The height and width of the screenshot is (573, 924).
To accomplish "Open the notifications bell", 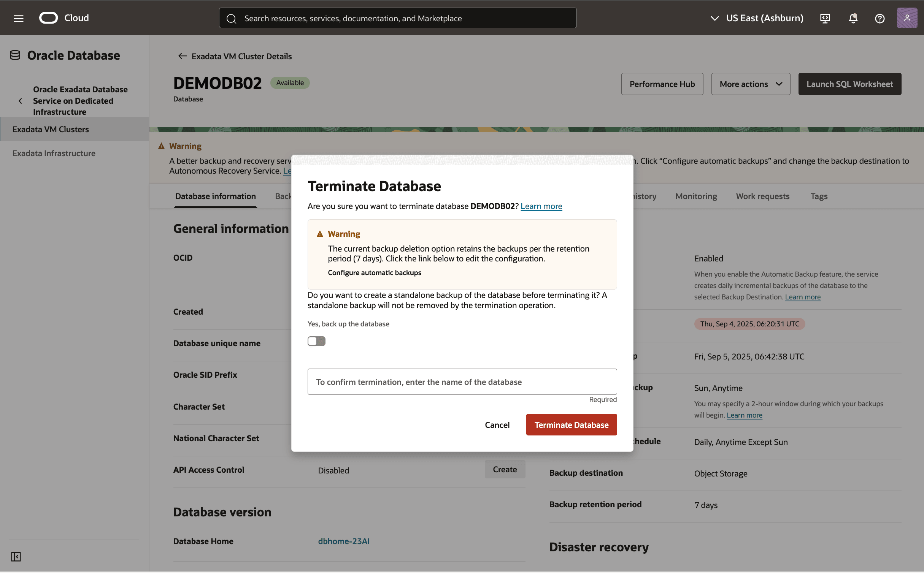I will [853, 18].
